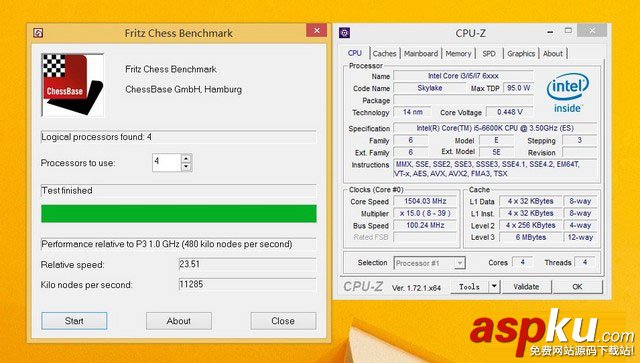Open the Graphics tab

(x=521, y=53)
